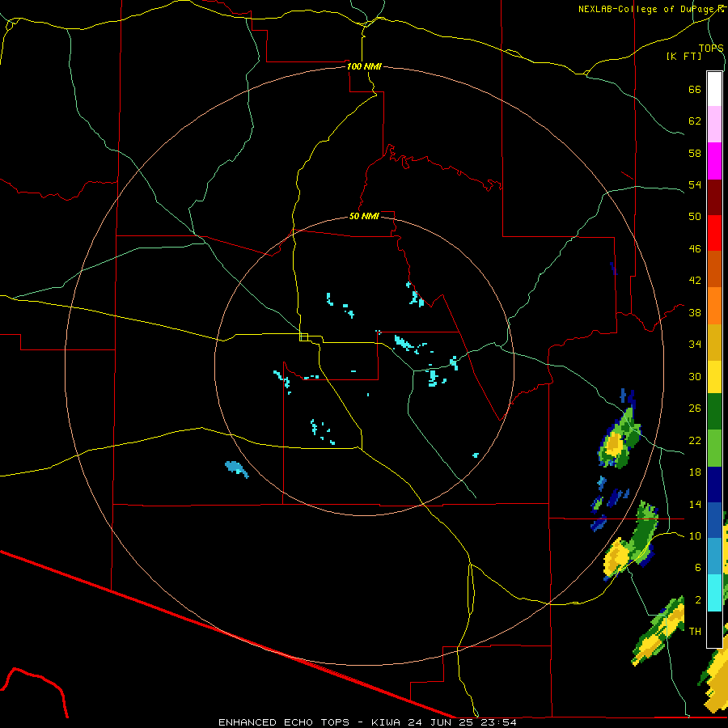Click the legend value "26"

tap(695, 408)
